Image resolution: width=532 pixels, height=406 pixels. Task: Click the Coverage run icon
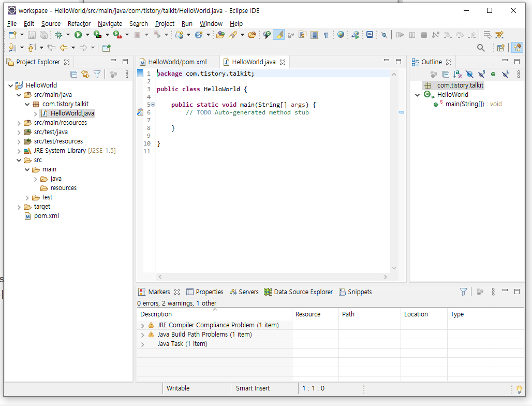pyautogui.click(x=98, y=35)
